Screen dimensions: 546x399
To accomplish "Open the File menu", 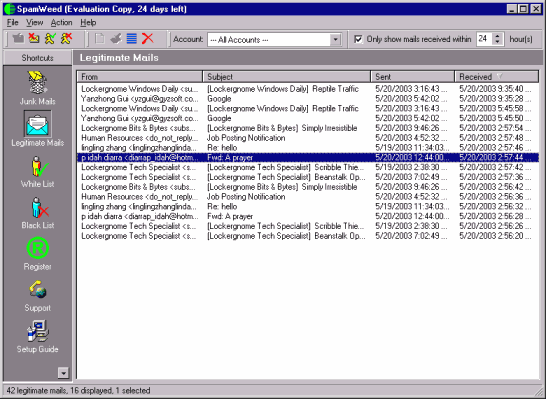I will (x=12, y=23).
